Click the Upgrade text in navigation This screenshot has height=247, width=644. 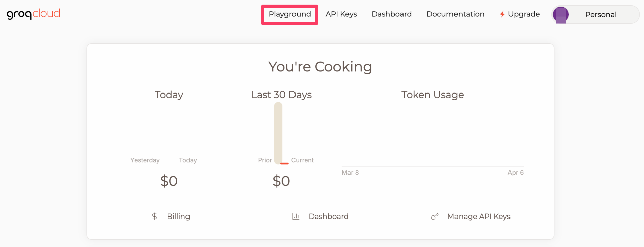[524, 14]
